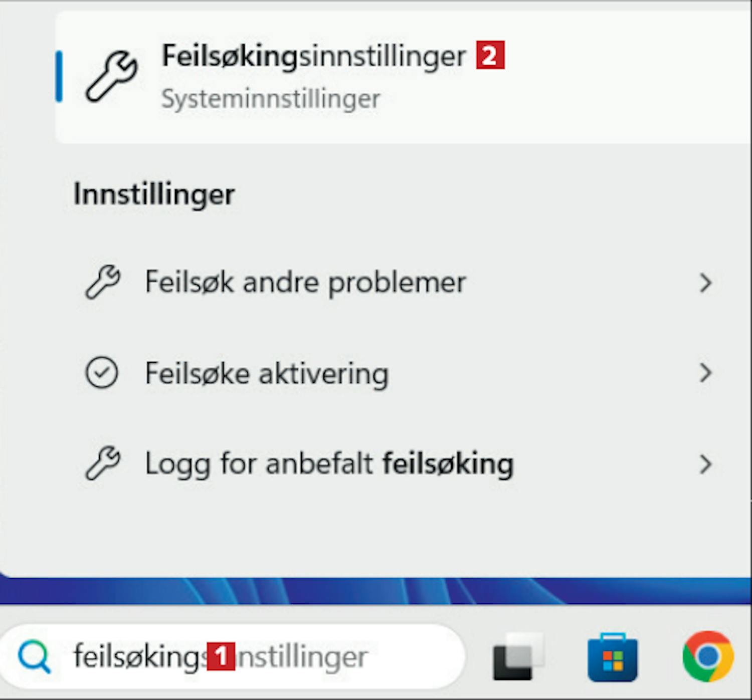
Task: Expand chevron for Logg for anbefalt feilsøking
Action: click(x=706, y=464)
